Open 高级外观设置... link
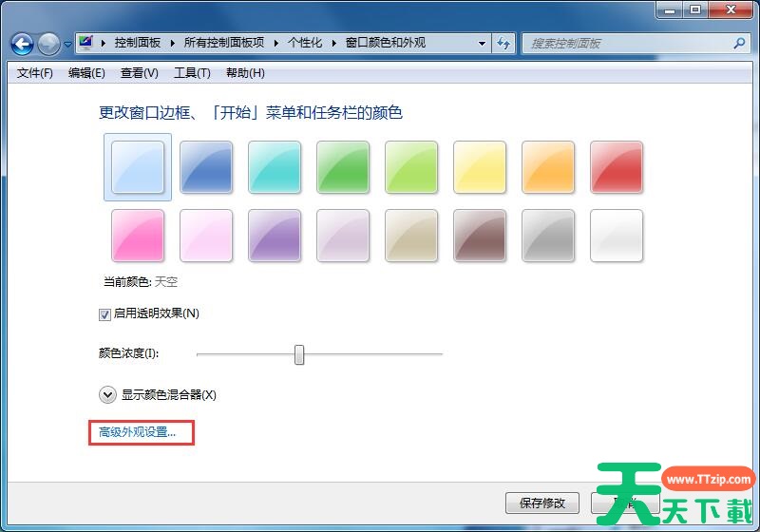The height and width of the screenshot is (532, 760). point(137,432)
